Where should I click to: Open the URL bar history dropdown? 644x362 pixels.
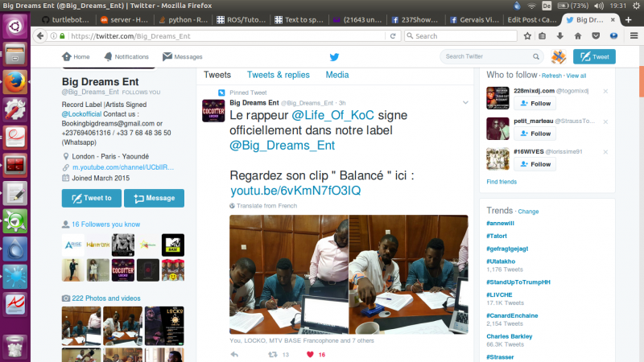pyautogui.click(x=383, y=35)
